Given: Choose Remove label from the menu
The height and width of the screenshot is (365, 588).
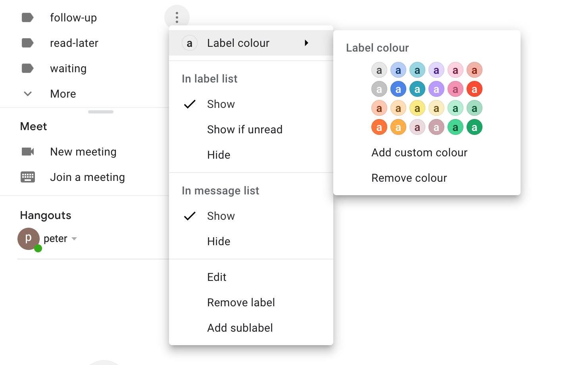Looking at the screenshot, I should (241, 302).
